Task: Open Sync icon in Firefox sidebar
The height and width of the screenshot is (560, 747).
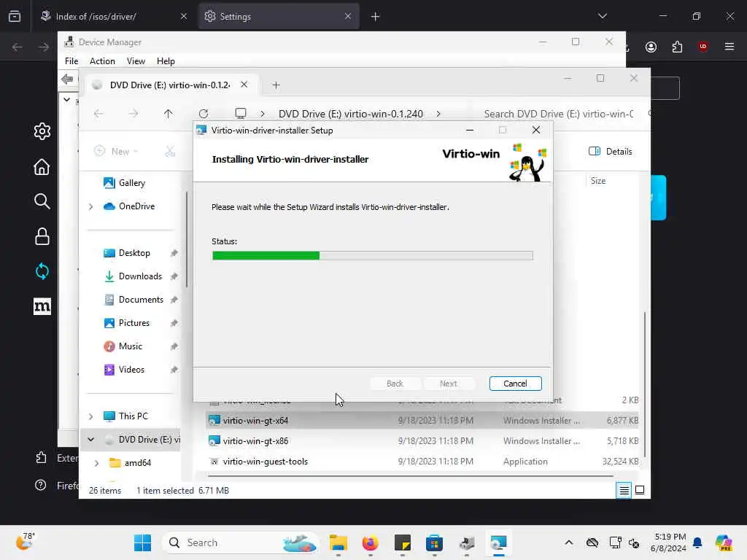Action: click(x=42, y=271)
